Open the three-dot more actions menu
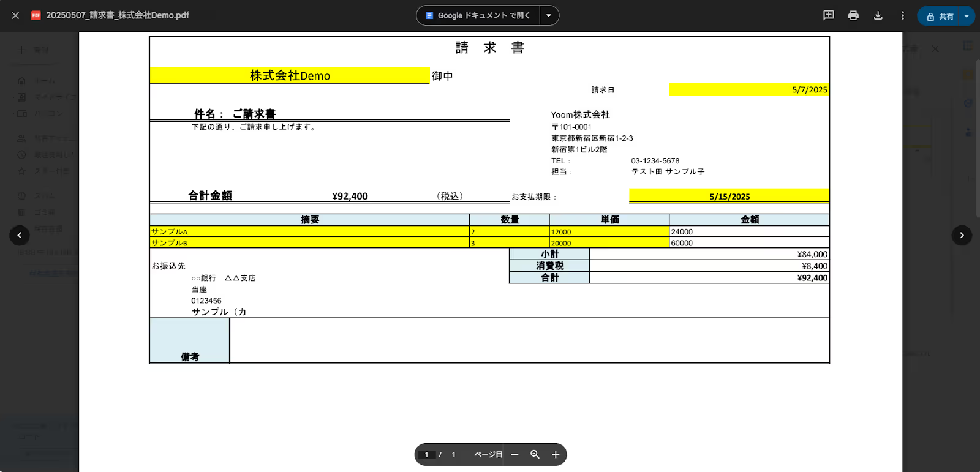 tap(902, 15)
